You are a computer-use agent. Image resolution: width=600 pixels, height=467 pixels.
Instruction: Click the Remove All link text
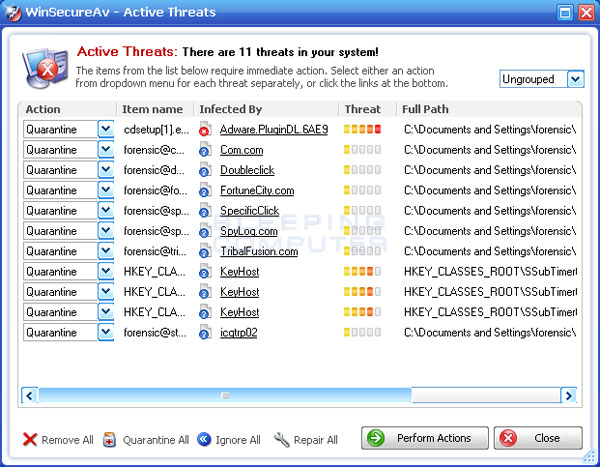pos(67,440)
